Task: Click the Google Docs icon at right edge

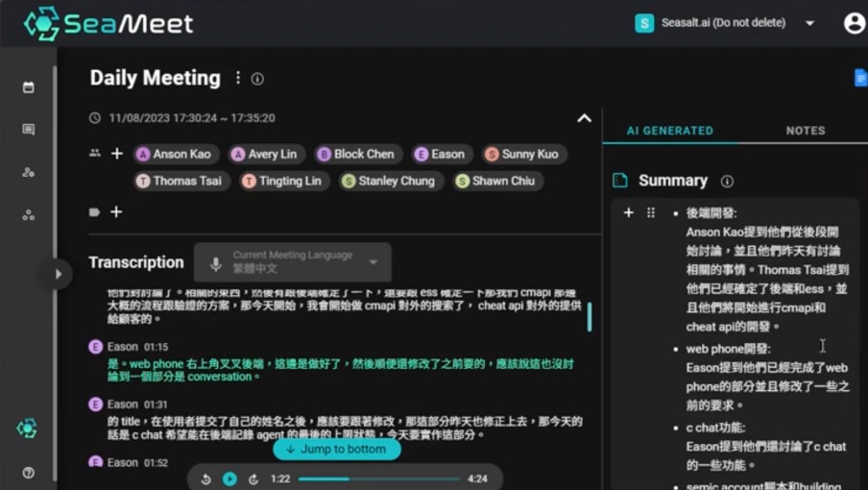Action: pyautogui.click(x=860, y=78)
